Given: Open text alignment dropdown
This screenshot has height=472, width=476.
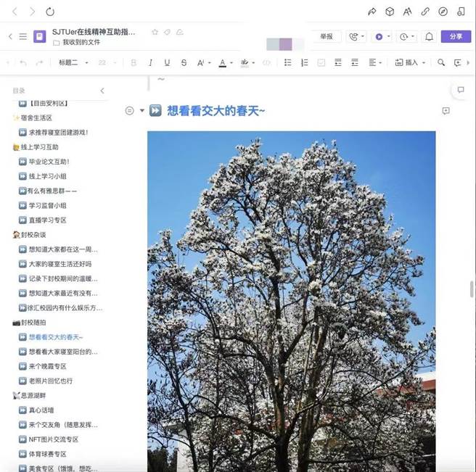Looking at the screenshot, I should [x=375, y=63].
